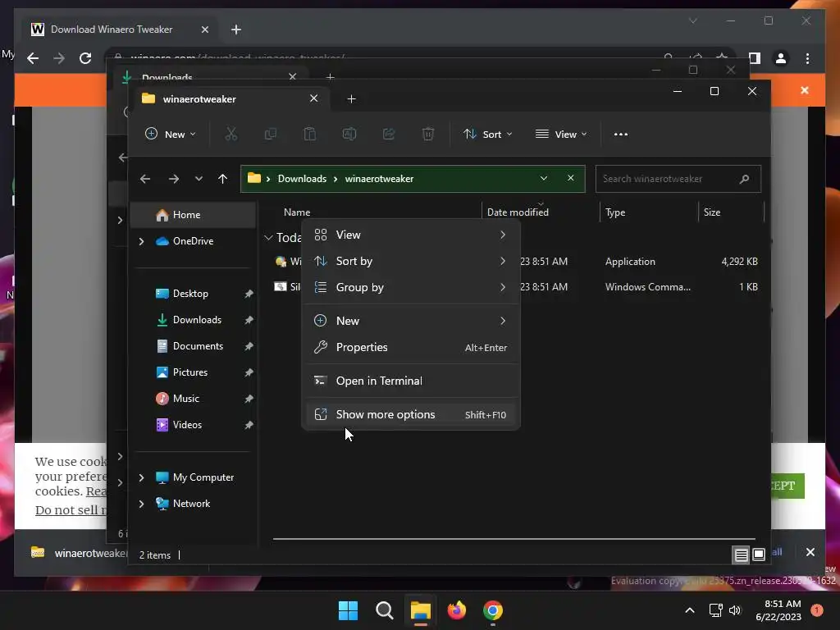This screenshot has width=840, height=630.
Task: Open Chrome profile icon
Action: click(781, 58)
